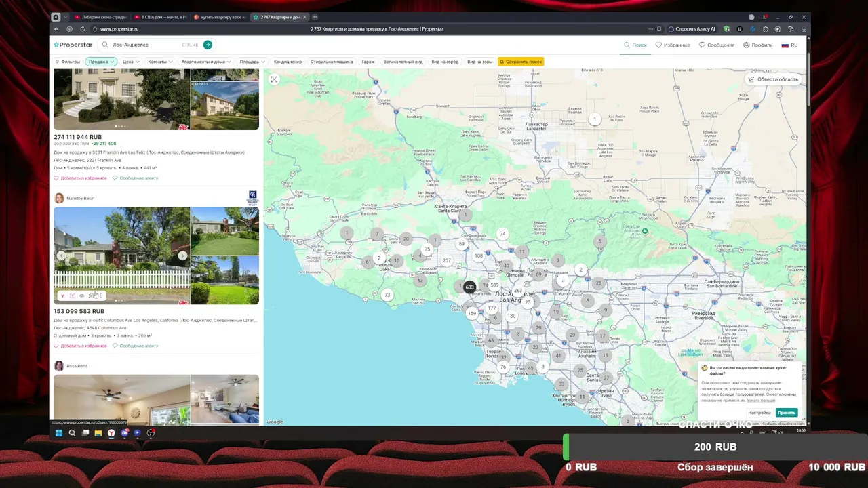Viewport: 868px width, 488px height.
Task: Open Windows Start menu
Action: (59, 433)
